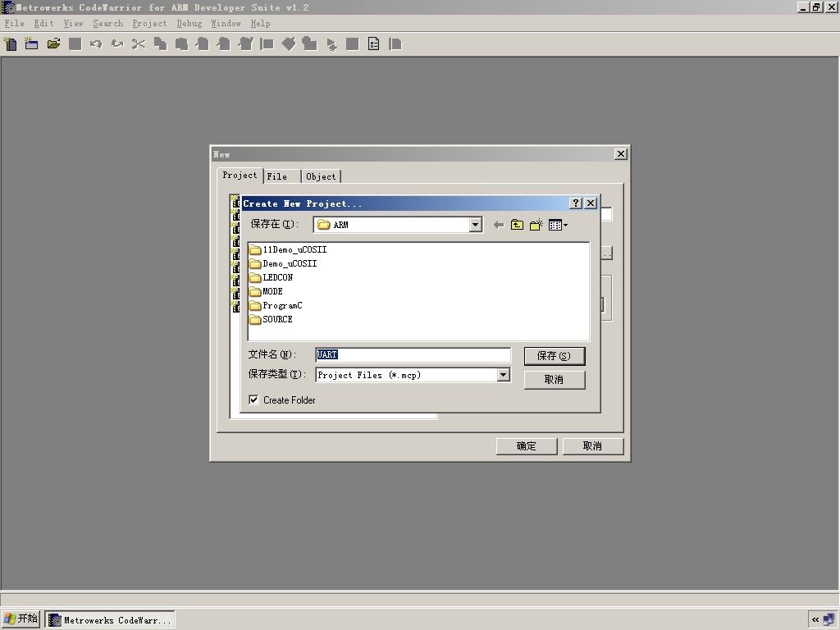Select the MODE folder
This screenshot has height=630, width=840.
click(267, 291)
